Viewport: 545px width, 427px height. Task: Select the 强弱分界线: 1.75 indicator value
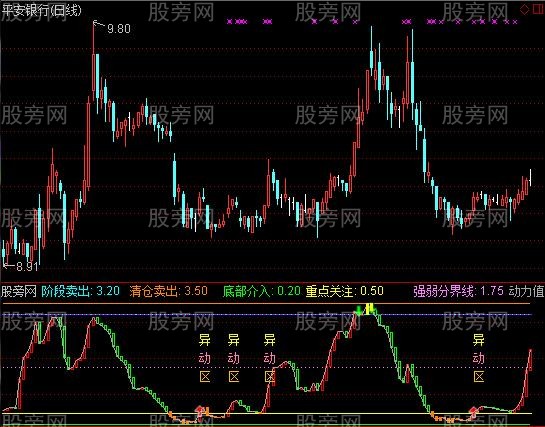(458, 291)
